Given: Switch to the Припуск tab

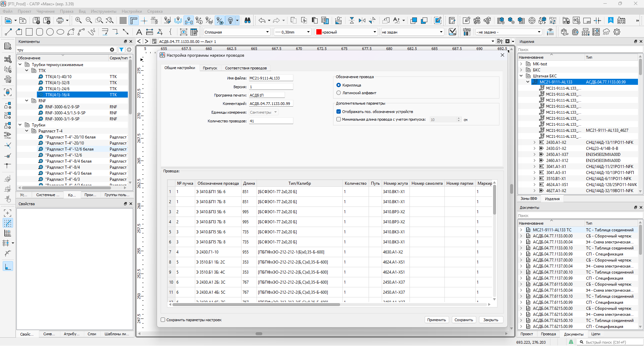Looking at the screenshot, I should (210, 68).
